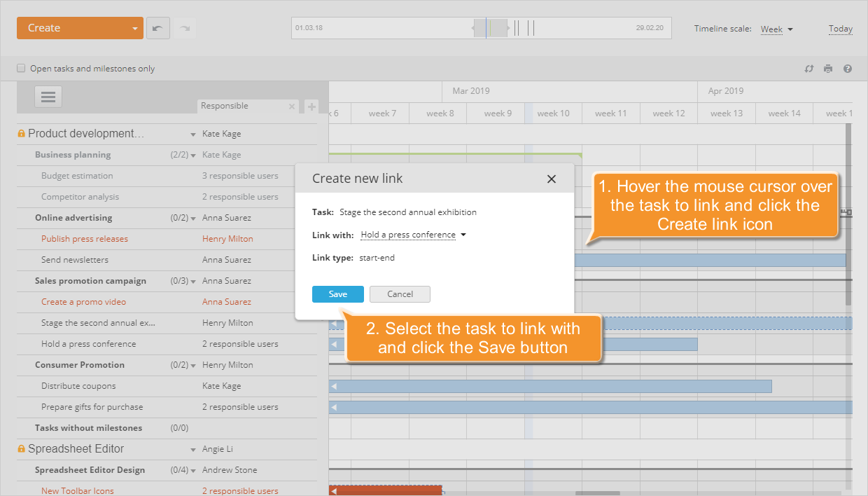Add a new column with the plus icon

[311, 105]
